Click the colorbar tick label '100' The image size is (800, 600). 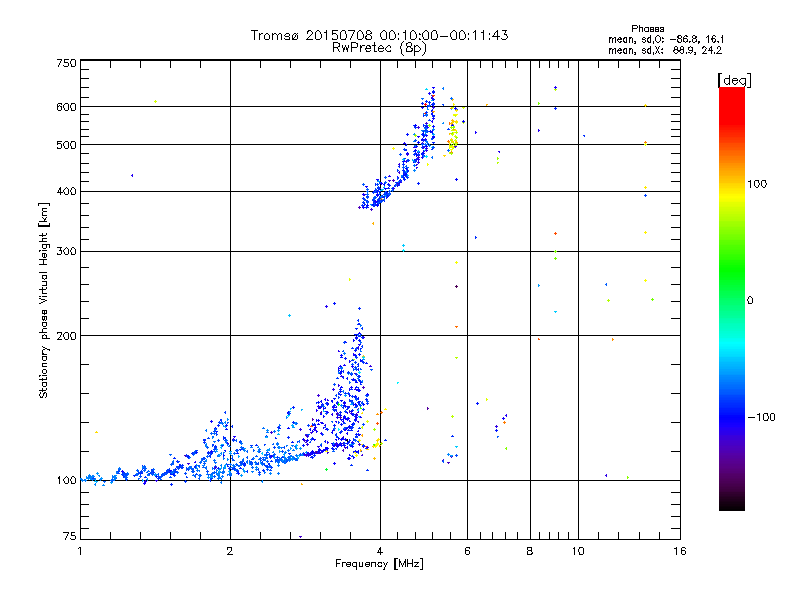tap(757, 184)
